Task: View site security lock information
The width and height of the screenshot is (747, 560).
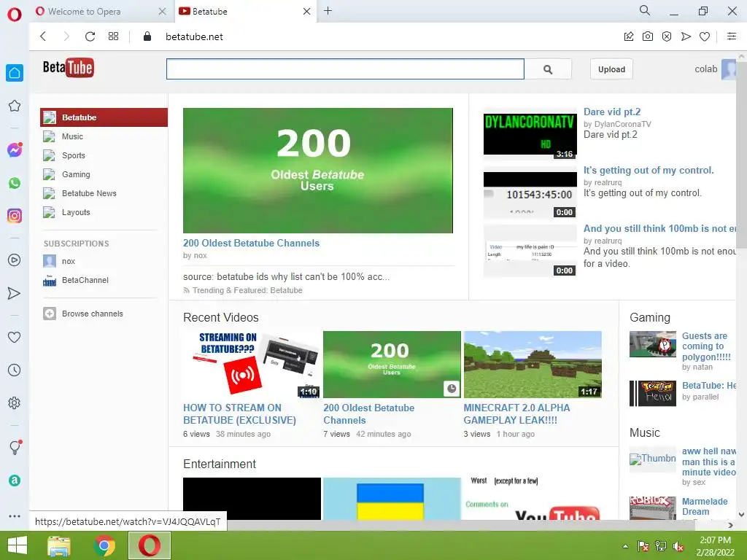Action: tap(147, 36)
